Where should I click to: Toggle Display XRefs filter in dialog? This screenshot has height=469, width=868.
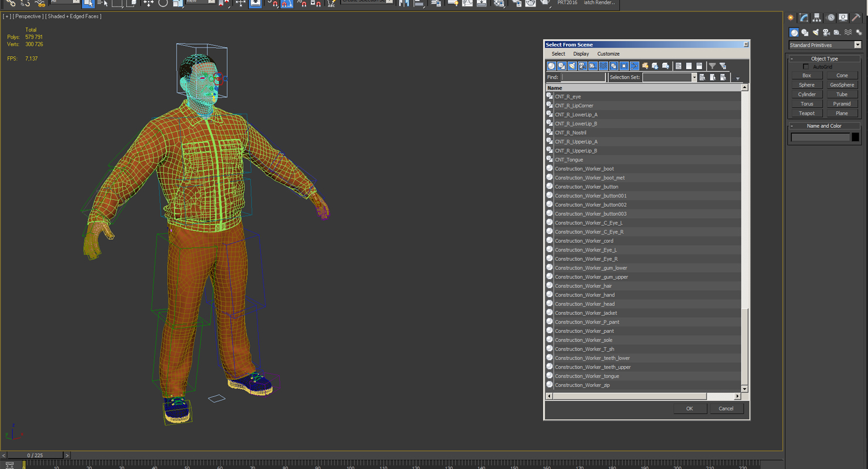pos(624,66)
